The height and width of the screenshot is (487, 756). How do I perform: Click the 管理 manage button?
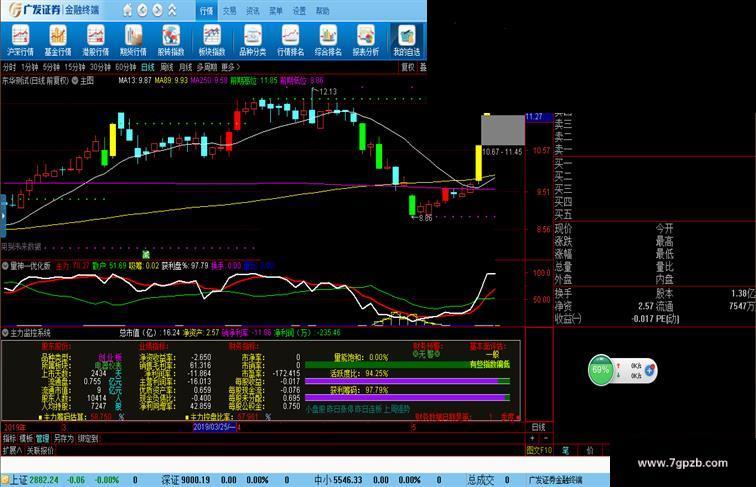42,439
